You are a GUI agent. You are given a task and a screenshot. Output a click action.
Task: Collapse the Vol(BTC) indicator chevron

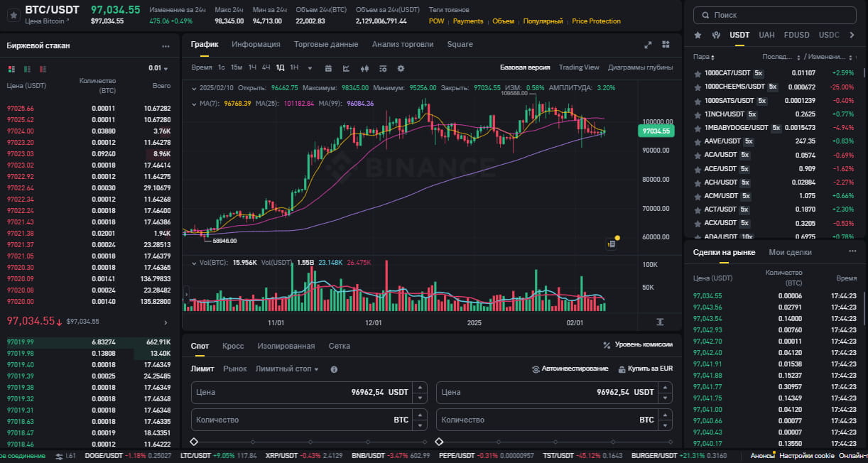tap(195, 263)
